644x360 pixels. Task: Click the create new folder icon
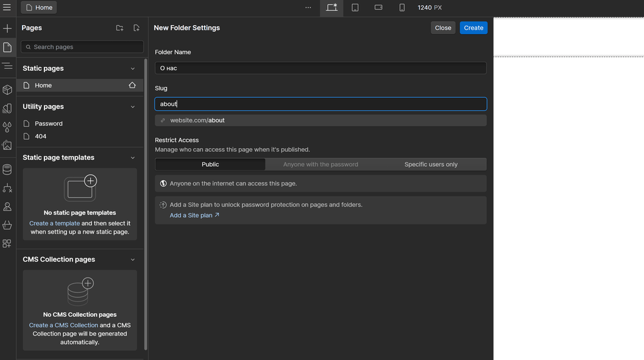pyautogui.click(x=120, y=28)
